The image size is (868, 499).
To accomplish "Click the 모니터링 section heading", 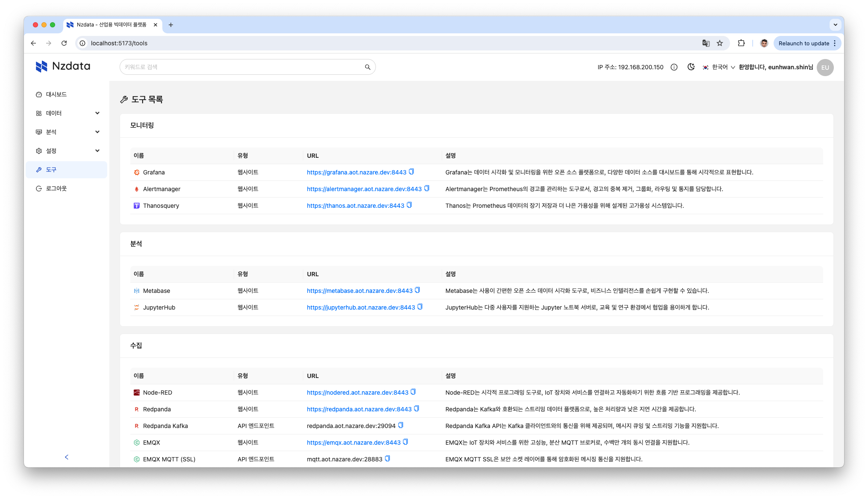I will (142, 125).
